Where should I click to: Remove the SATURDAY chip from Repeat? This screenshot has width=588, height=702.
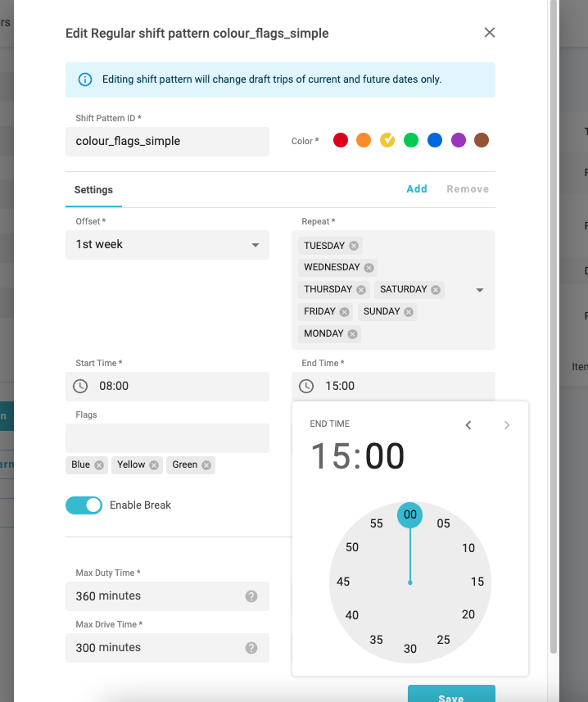(436, 289)
